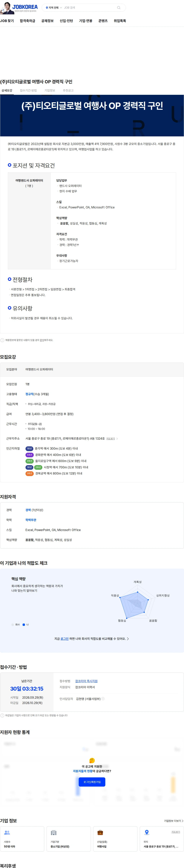
Task: Click the 5호선 badge for 광화문역
Action: pyautogui.click(x=29, y=455)
